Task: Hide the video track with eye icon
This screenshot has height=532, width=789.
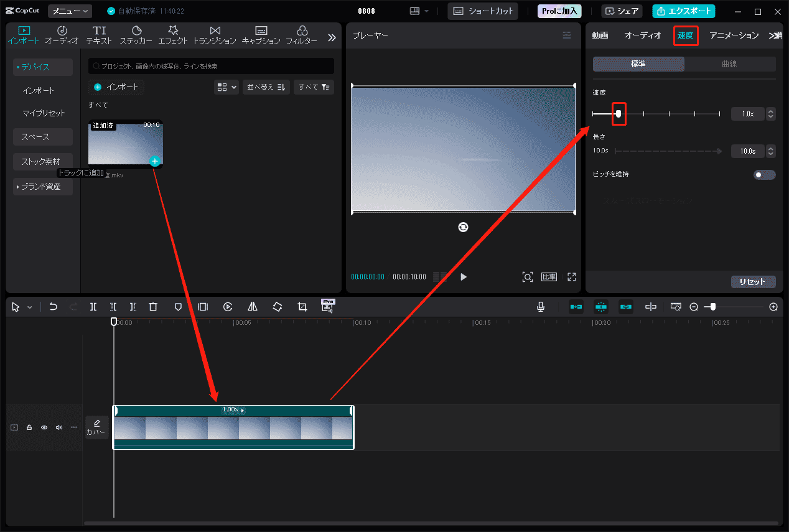Action: pos(44,427)
